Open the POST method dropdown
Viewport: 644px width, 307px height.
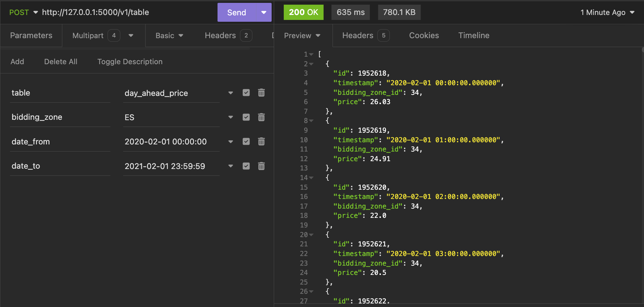pyautogui.click(x=23, y=12)
